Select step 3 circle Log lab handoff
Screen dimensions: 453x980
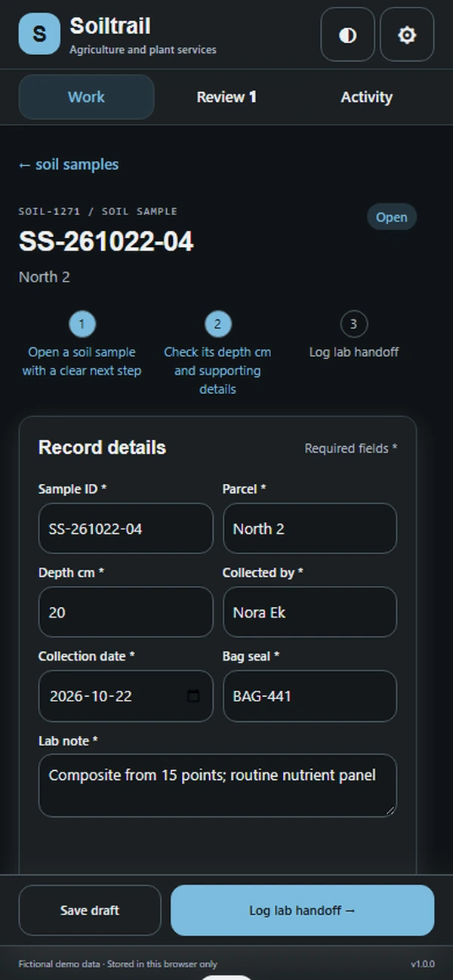[x=353, y=325]
